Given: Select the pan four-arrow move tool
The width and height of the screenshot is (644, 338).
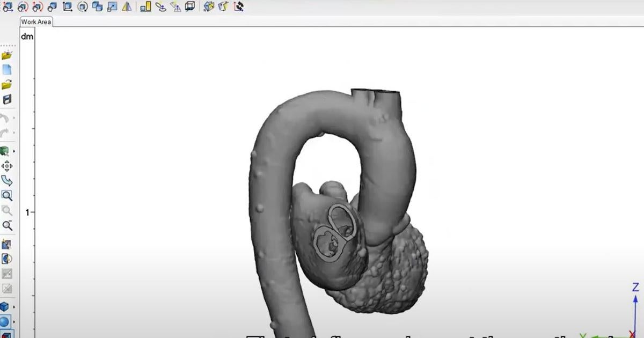Looking at the screenshot, I should pos(6,166).
